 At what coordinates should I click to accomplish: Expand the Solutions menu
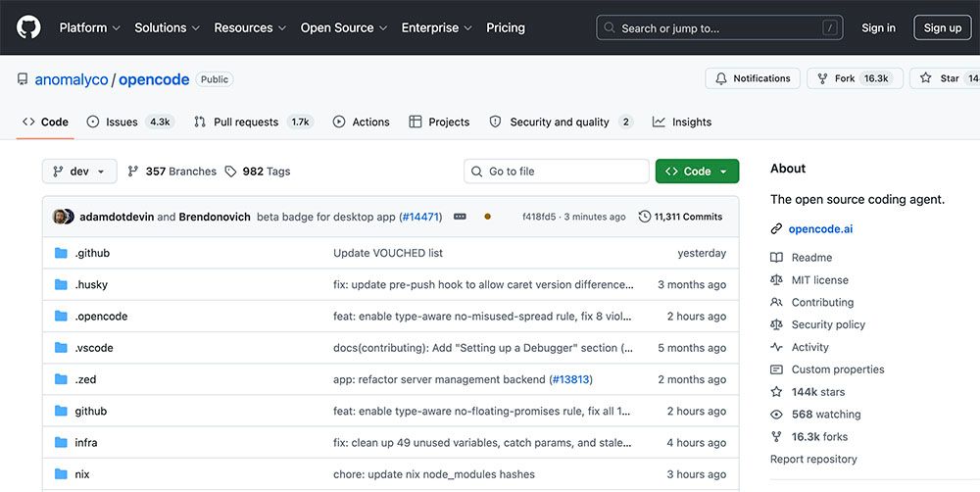click(167, 27)
